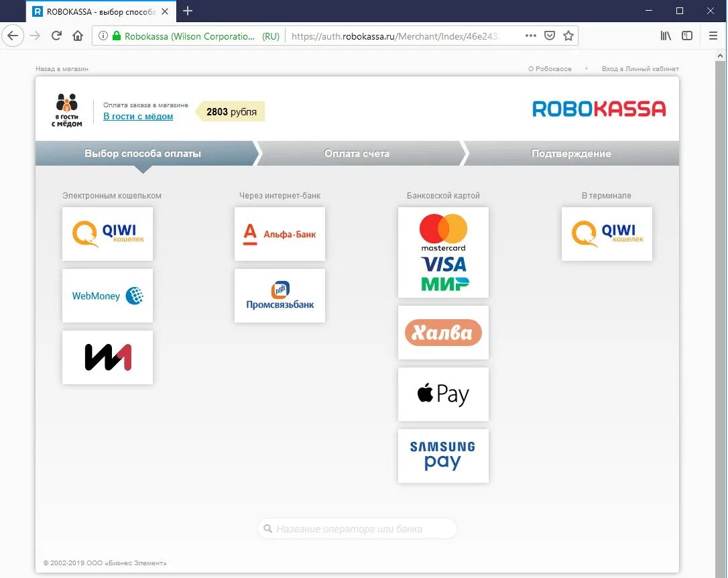728x578 pixels.
Task: Click the В гости с мёдом shop logo
Action: pos(67,110)
